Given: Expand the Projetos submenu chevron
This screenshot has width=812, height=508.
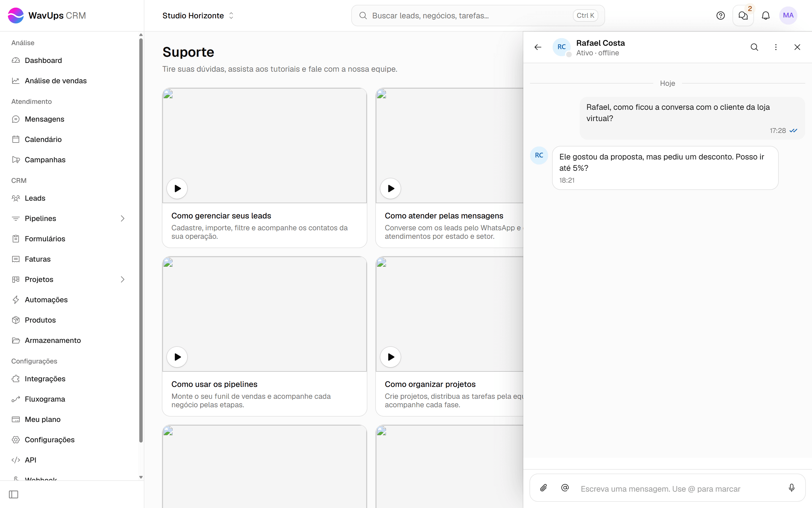Looking at the screenshot, I should coord(122,279).
